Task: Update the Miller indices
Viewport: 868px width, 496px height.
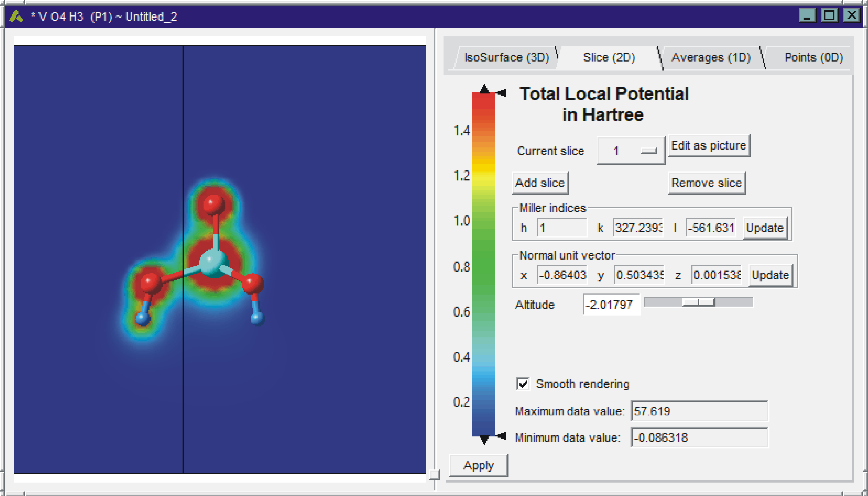Action: point(766,227)
